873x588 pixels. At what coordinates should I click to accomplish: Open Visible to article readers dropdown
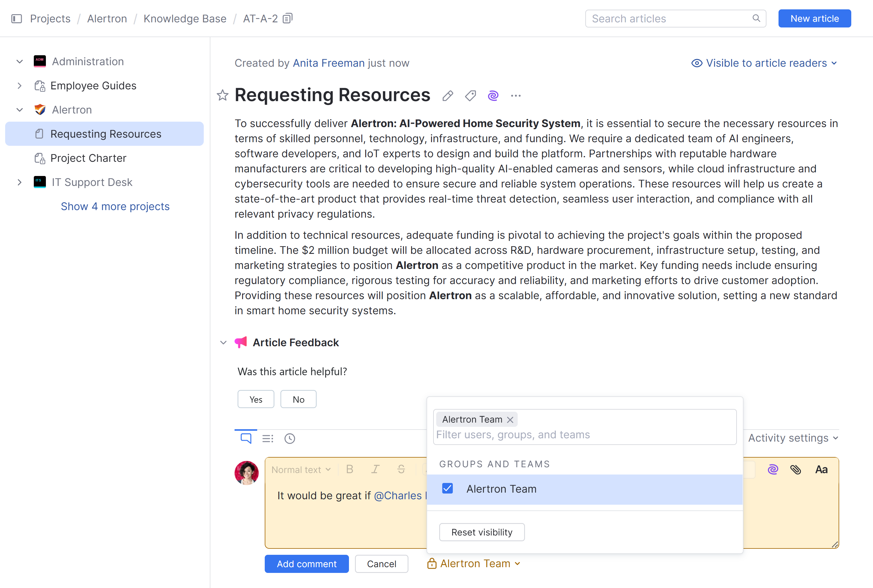coord(764,63)
